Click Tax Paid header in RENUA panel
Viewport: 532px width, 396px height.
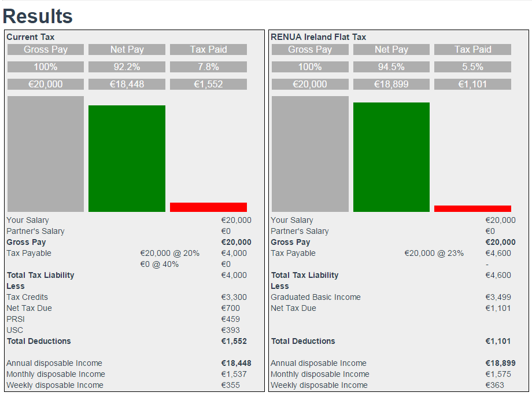click(472, 50)
